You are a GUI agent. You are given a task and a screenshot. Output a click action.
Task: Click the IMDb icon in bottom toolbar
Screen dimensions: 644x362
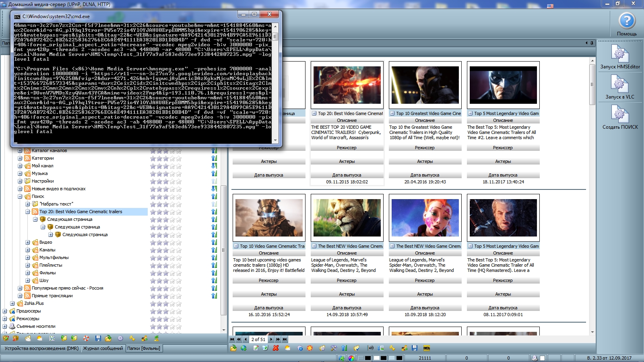[426, 348]
